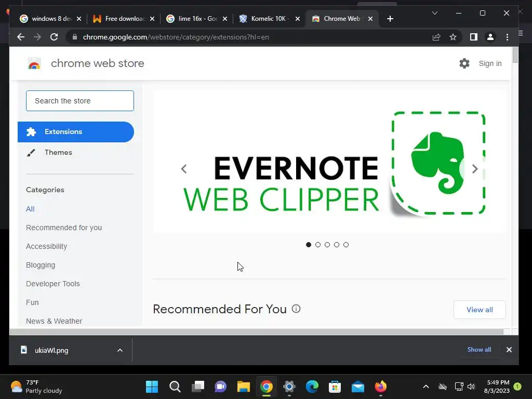This screenshot has width=532, height=399.
Task: Switch to the Free download tab
Action: pos(124,19)
